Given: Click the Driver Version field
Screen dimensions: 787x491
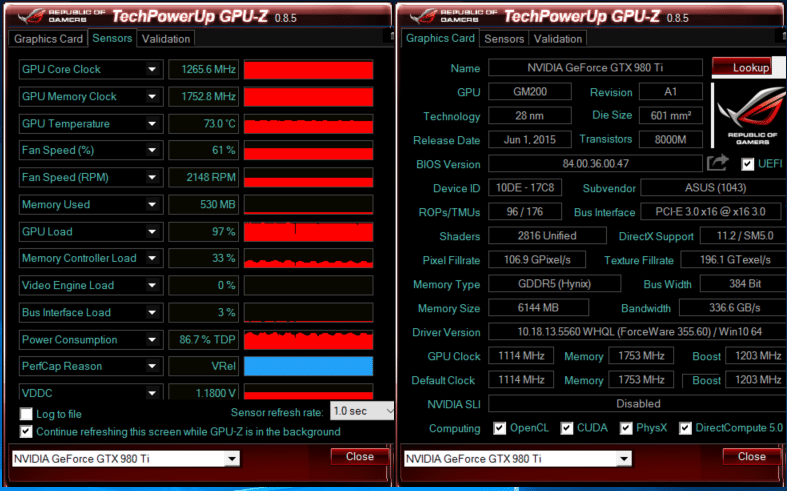Looking at the screenshot, I should 637,331.
